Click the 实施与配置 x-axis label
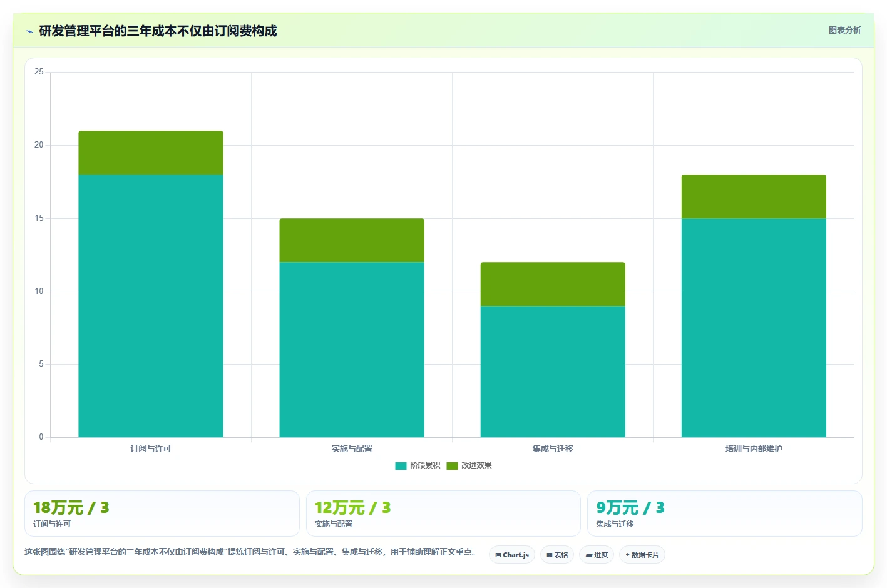Image resolution: width=887 pixels, height=588 pixels. tap(352, 449)
